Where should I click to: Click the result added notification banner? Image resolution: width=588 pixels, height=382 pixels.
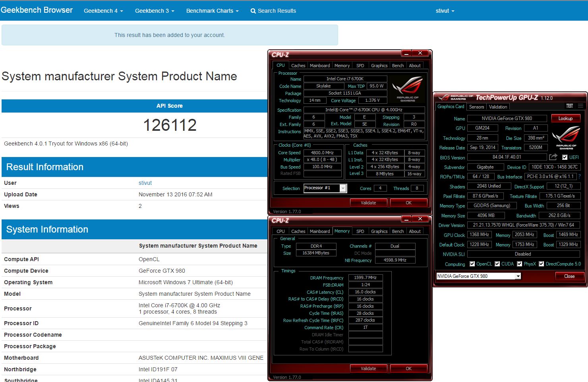pyautogui.click(x=170, y=35)
